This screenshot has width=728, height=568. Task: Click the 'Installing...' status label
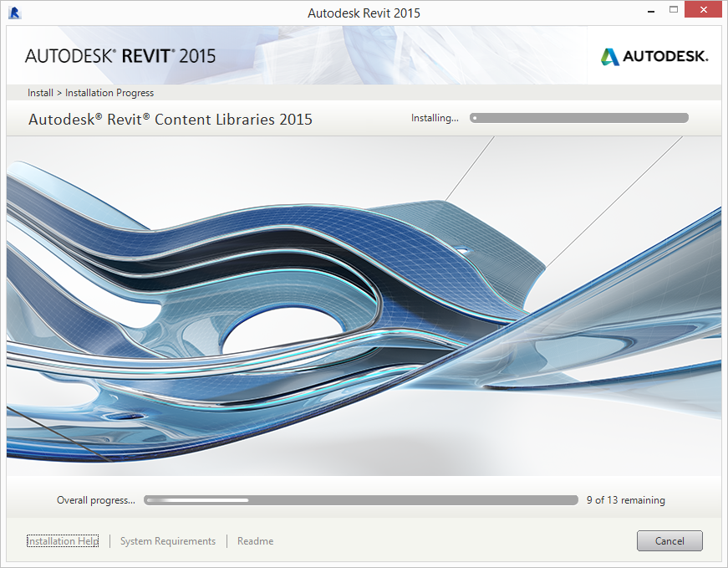pyautogui.click(x=435, y=118)
